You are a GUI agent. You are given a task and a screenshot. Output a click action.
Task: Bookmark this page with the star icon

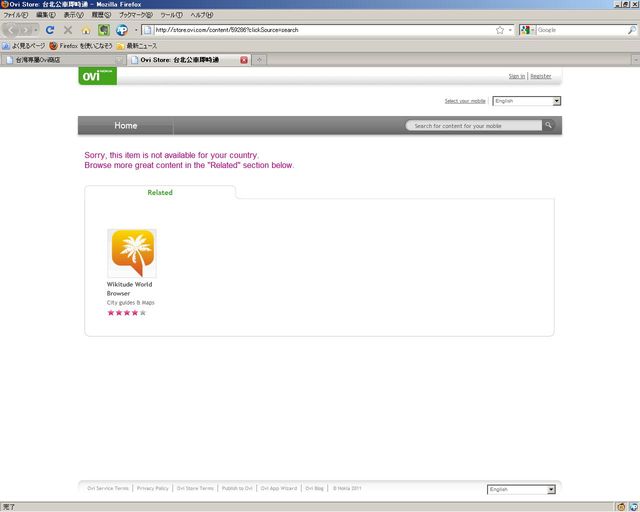coord(499,30)
